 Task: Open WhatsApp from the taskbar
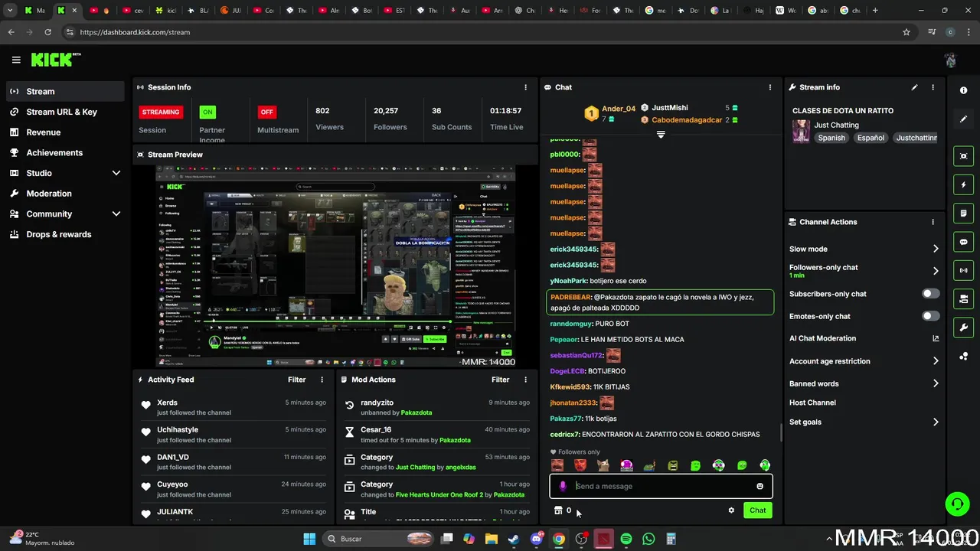pyautogui.click(x=648, y=539)
